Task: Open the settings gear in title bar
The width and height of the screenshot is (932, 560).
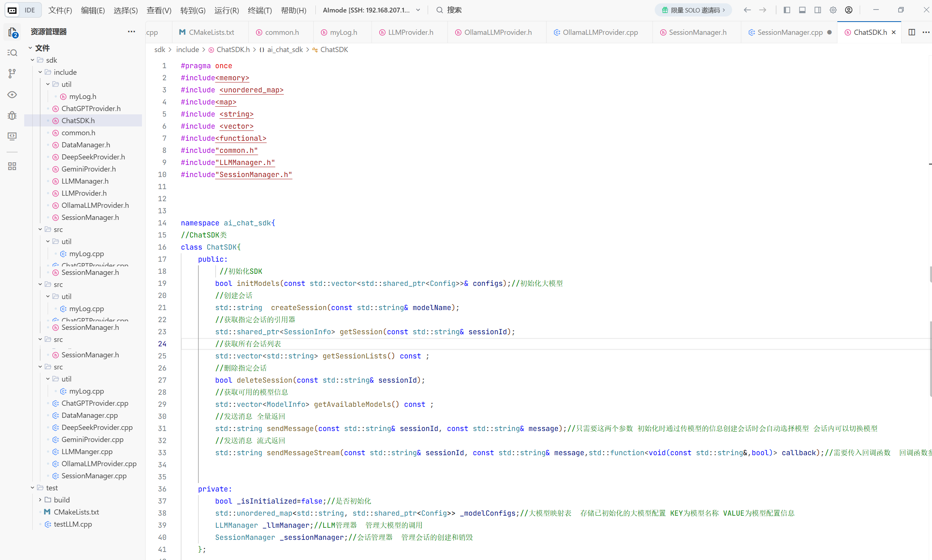Action: [x=833, y=10]
